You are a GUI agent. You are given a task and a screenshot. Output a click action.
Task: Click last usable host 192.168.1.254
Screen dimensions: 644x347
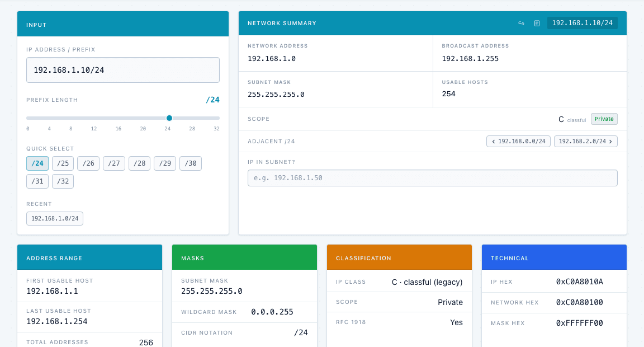(56, 321)
